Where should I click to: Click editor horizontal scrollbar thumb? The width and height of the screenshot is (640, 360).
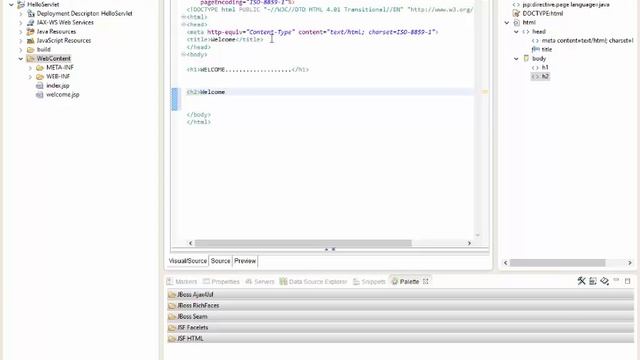click(303, 243)
